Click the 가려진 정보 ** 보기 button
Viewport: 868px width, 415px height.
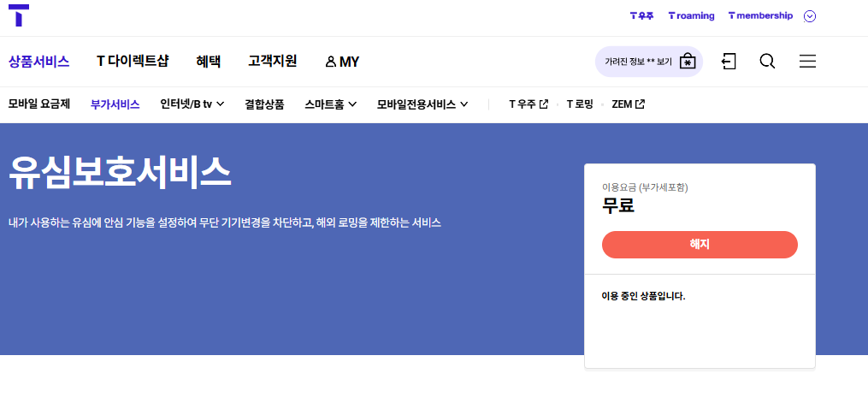pyautogui.click(x=649, y=62)
